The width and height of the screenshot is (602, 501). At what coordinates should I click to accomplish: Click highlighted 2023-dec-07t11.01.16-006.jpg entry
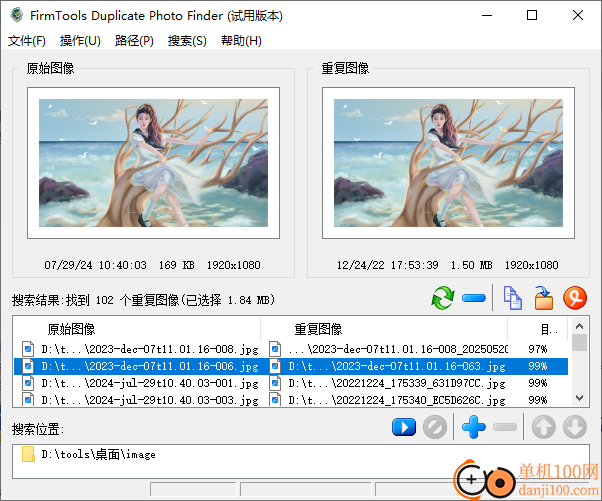click(150, 366)
